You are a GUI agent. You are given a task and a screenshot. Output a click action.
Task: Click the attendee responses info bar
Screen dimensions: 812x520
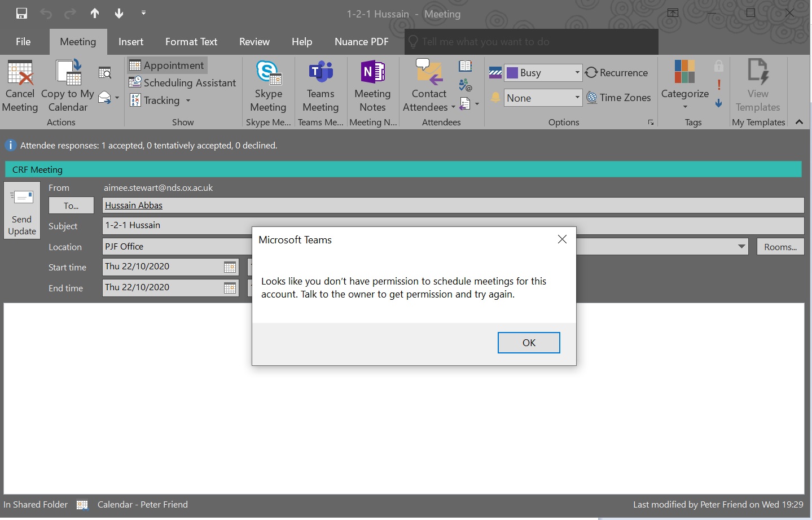tap(149, 146)
